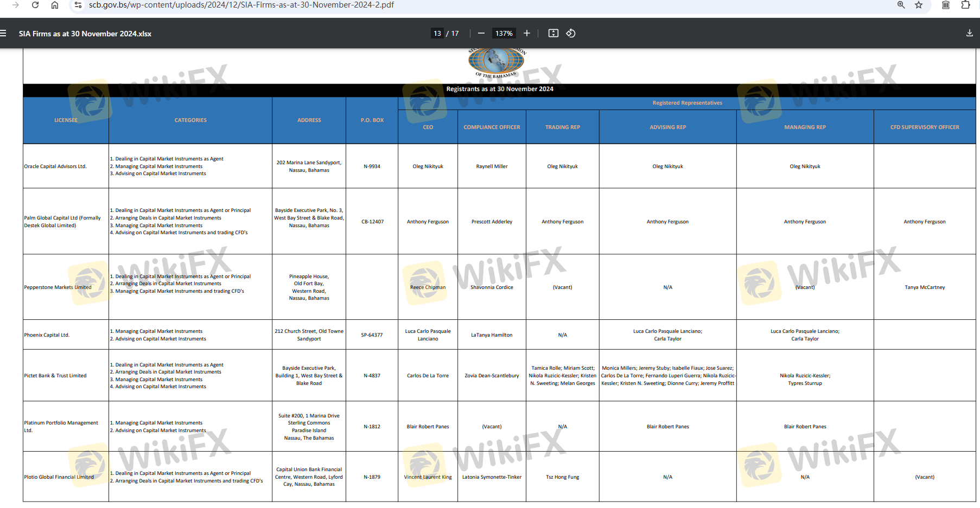Go to the browser home page
This screenshot has width=980, height=508.
(x=55, y=5)
